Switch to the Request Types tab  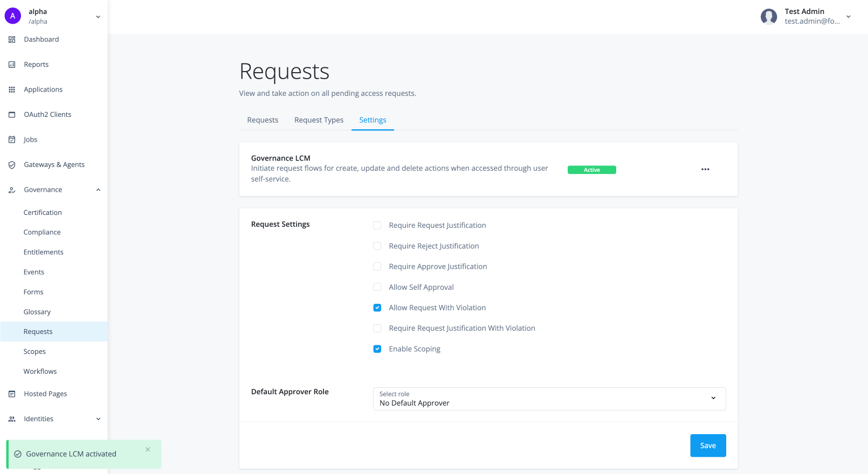(319, 120)
